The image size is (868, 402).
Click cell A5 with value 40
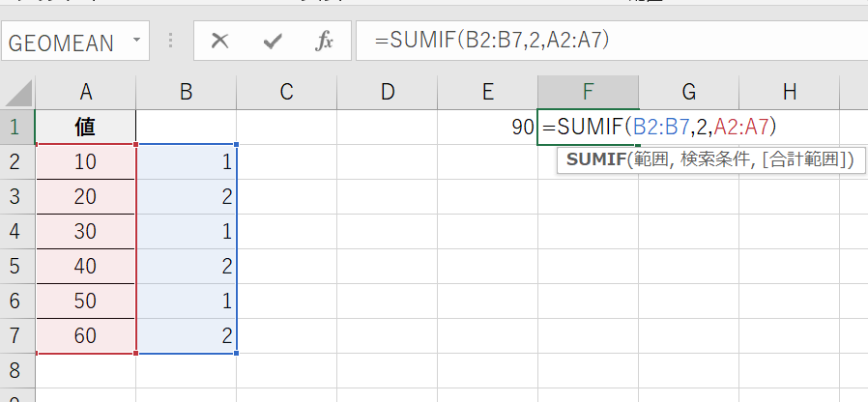pyautogui.click(x=86, y=266)
